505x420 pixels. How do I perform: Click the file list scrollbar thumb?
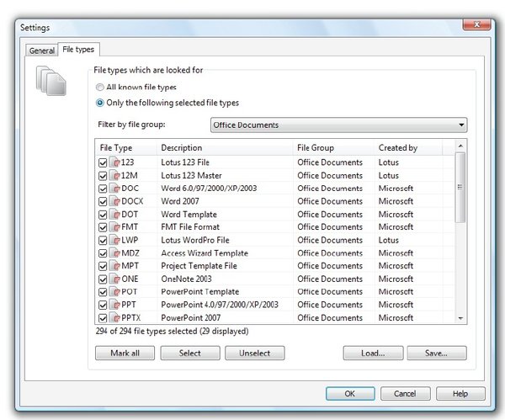[x=460, y=187]
